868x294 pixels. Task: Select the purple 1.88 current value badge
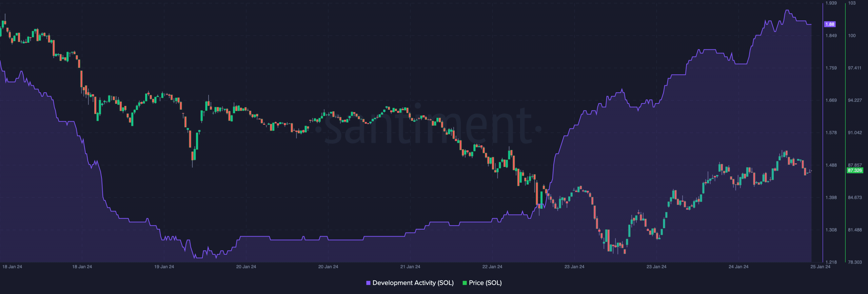(x=830, y=24)
